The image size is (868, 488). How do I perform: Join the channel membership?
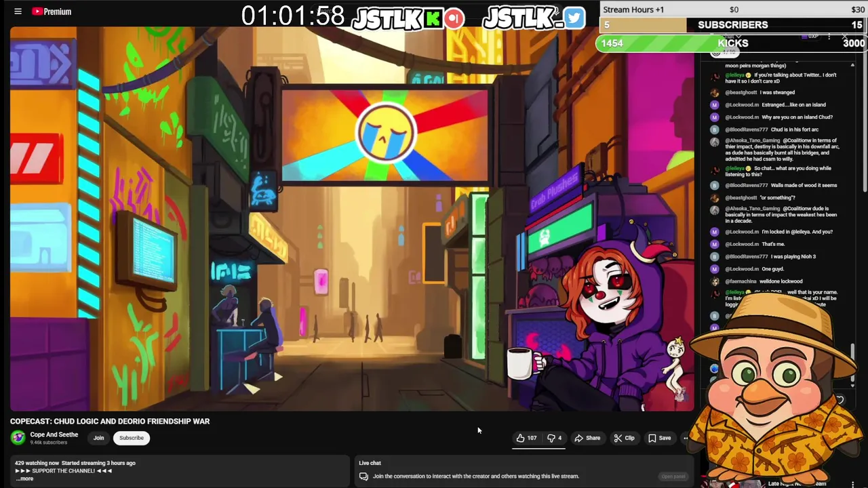point(98,438)
